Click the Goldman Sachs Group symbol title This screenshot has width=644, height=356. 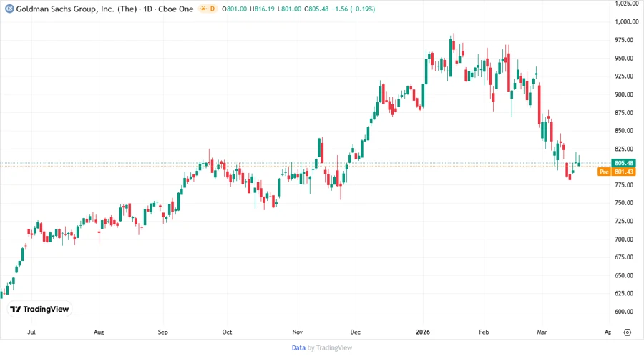click(76, 9)
